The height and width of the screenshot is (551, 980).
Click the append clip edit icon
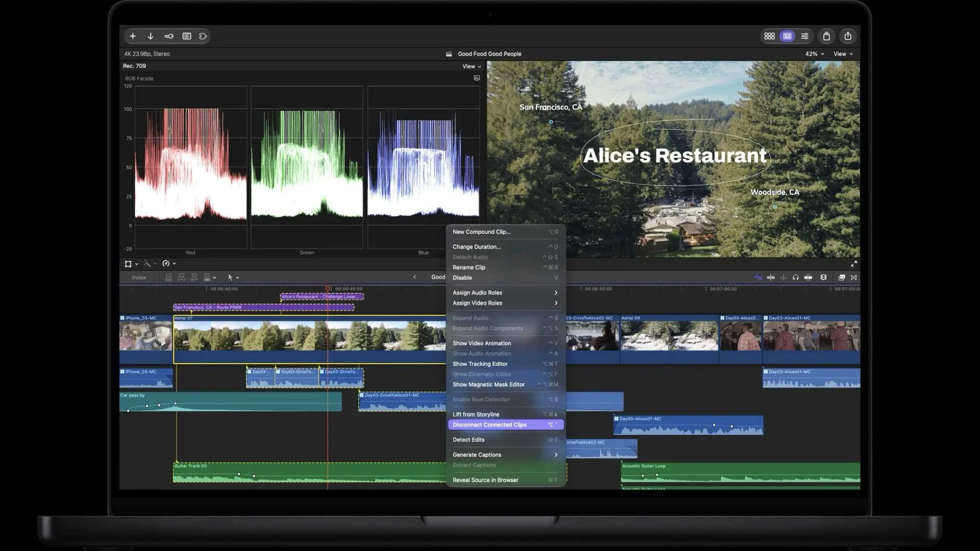coord(194,278)
